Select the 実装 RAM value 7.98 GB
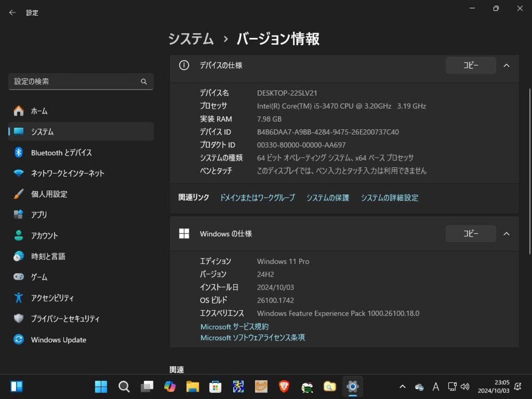 click(x=269, y=119)
